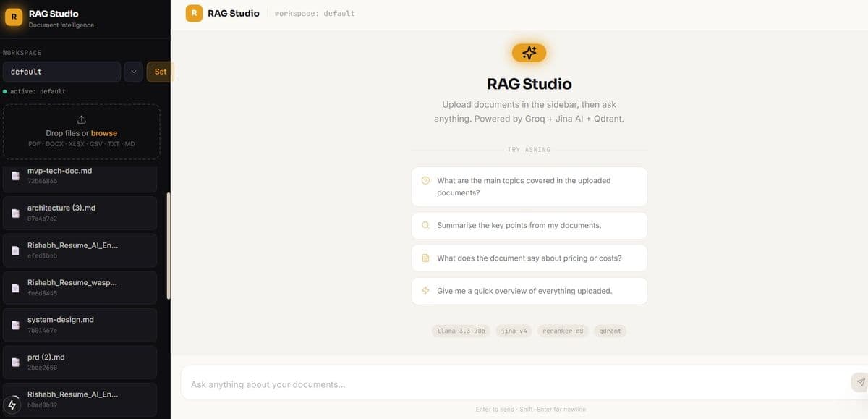Select the llama-3.3-70b model chip
Viewport: 868px width, 419px height.
pos(461,330)
